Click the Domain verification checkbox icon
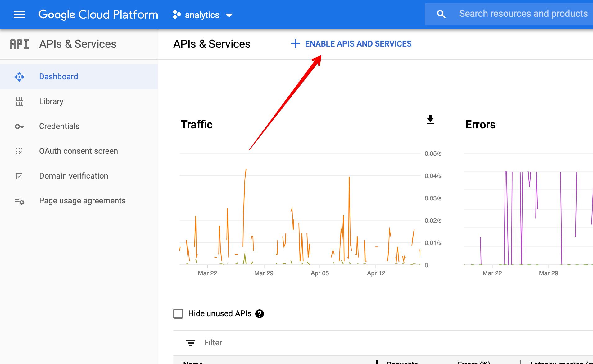 pyautogui.click(x=19, y=176)
